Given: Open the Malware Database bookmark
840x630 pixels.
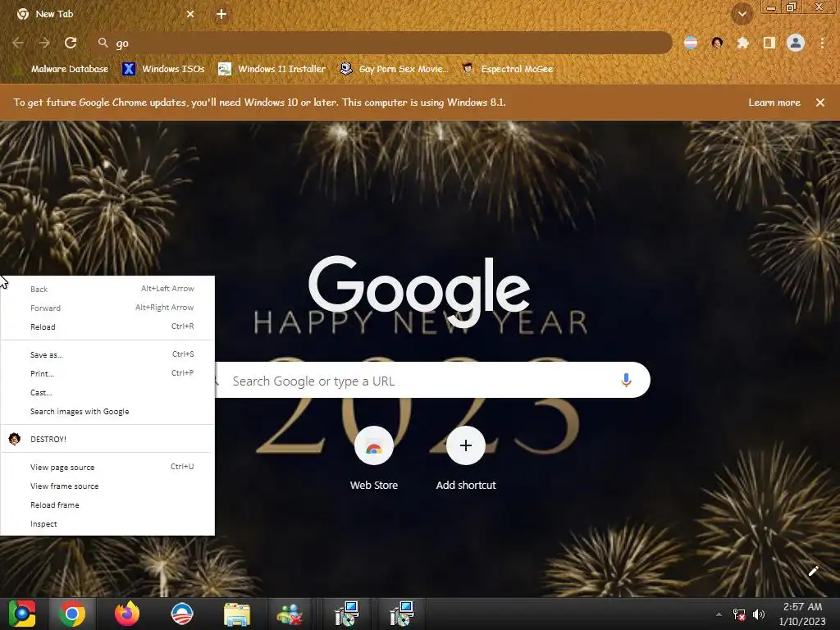Looking at the screenshot, I should coord(62,69).
